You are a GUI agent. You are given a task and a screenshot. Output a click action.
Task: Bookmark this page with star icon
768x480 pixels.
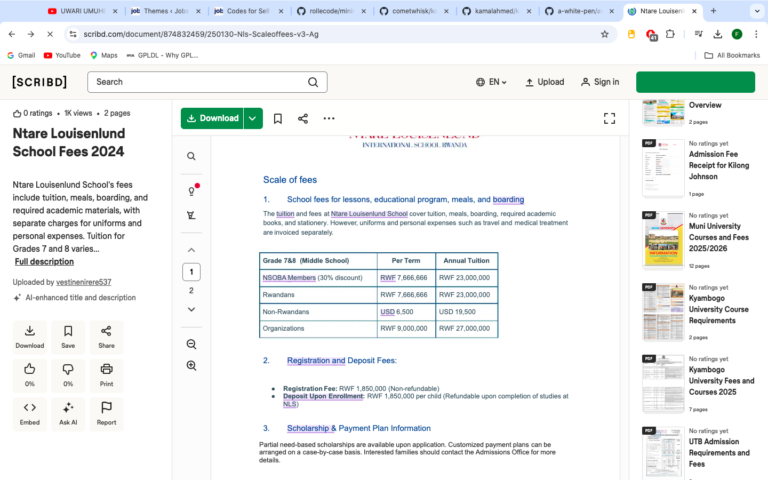605,34
